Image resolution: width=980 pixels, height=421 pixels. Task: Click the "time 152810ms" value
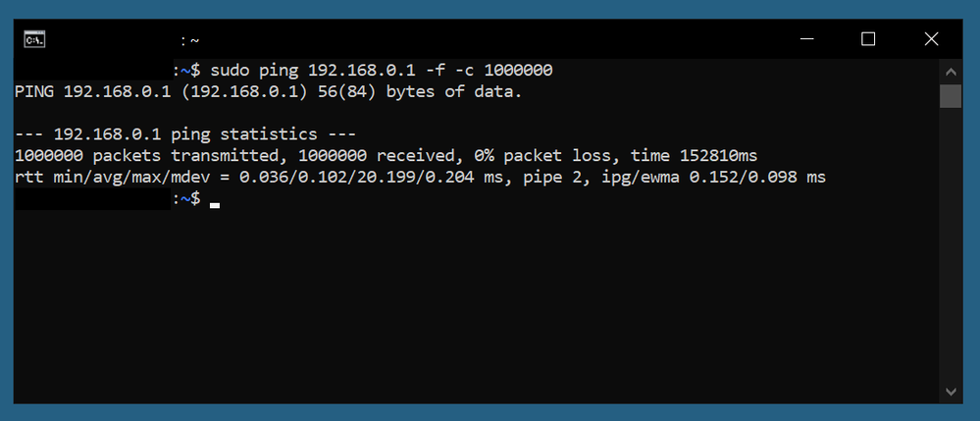tap(694, 156)
